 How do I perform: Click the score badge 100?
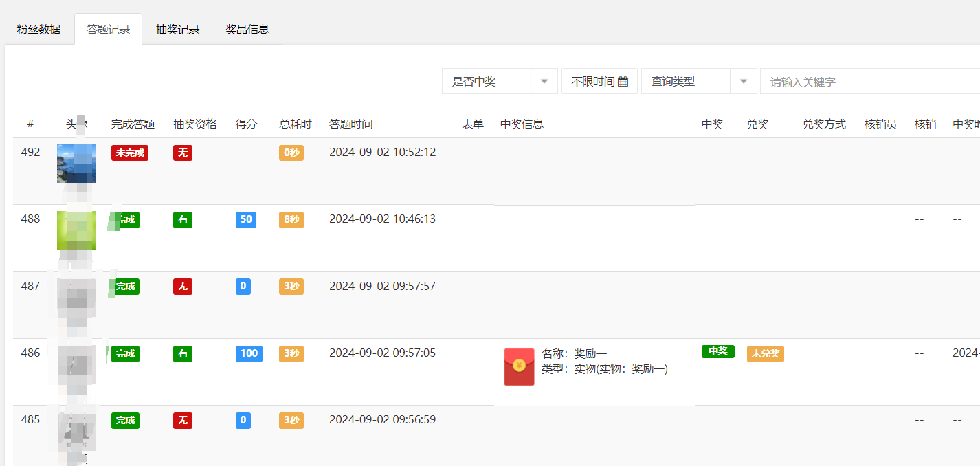(249, 354)
